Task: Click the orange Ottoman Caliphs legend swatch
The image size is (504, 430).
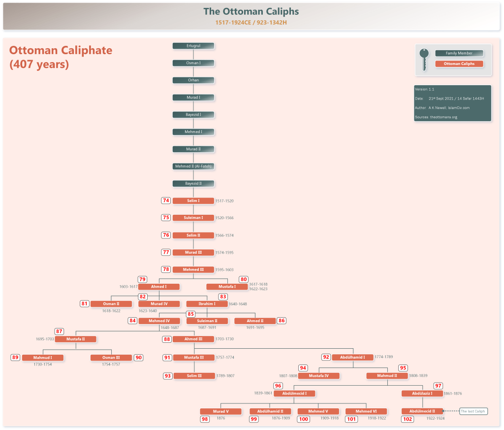Action: point(459,64)
